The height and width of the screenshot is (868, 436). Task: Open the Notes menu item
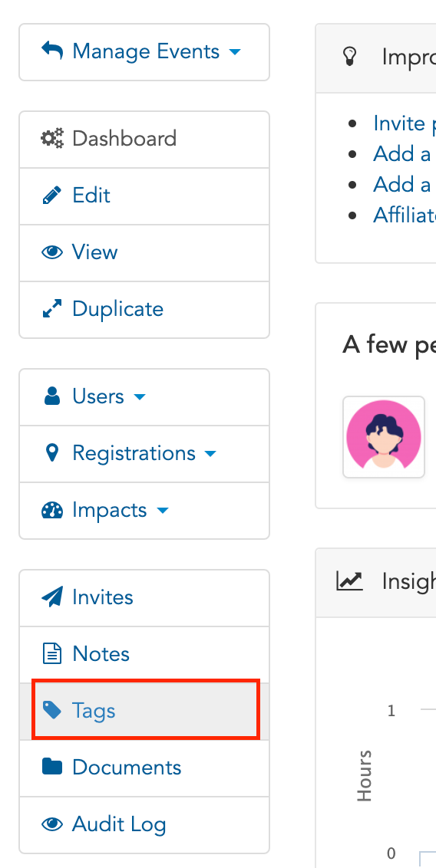pyautogui.click(x=144, y=654)
